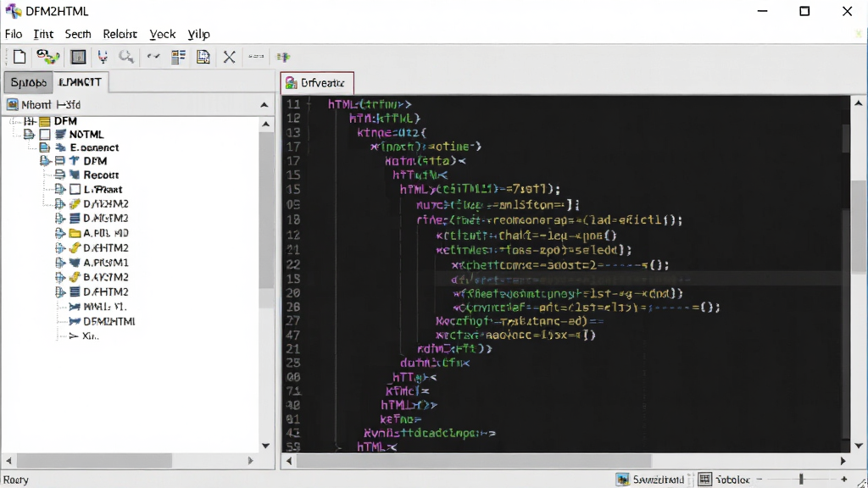Image resolution: width=868 pixels, height=488 pixels.
Task: Expand the B.AYTM2 tree node
Action: 60,277
